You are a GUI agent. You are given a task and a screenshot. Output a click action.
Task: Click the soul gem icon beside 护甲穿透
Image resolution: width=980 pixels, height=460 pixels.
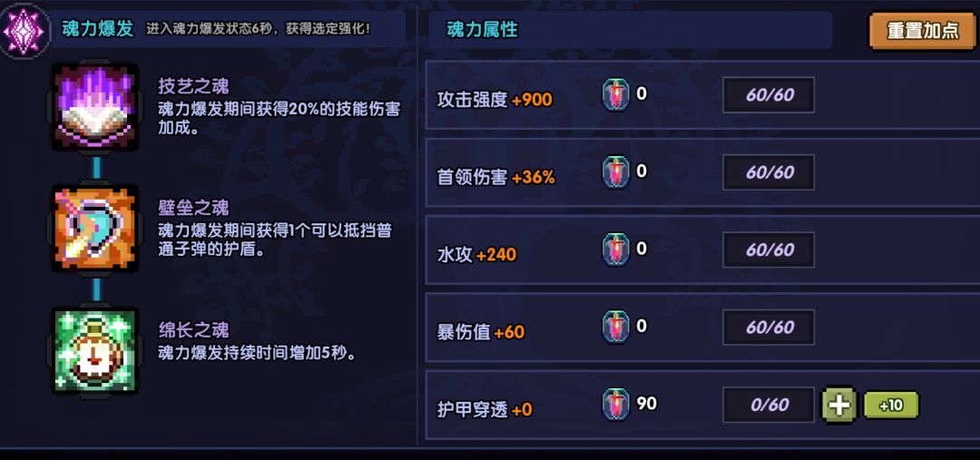[616, 405]
